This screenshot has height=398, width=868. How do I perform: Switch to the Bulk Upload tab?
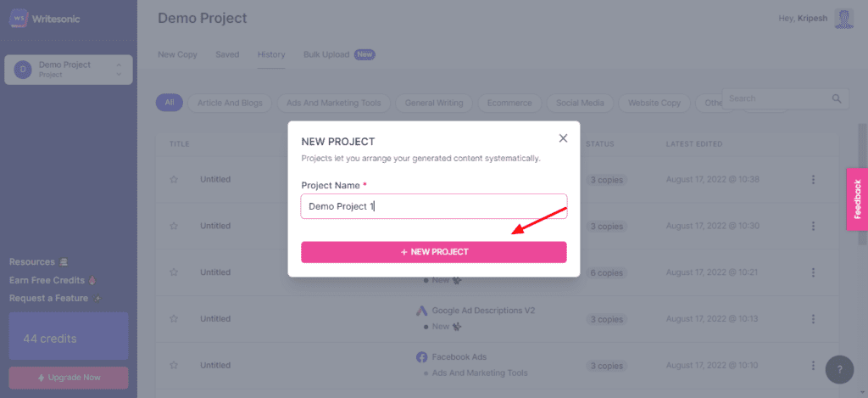click(x=326, y=54)
